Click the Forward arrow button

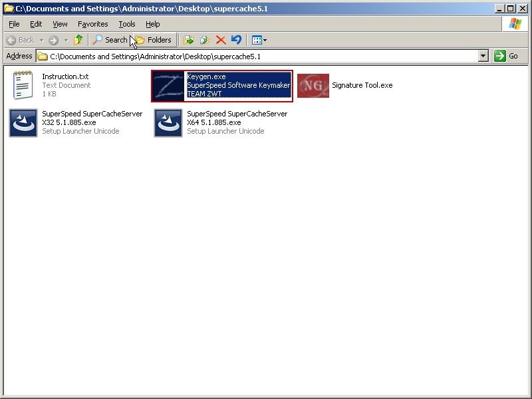53,40
